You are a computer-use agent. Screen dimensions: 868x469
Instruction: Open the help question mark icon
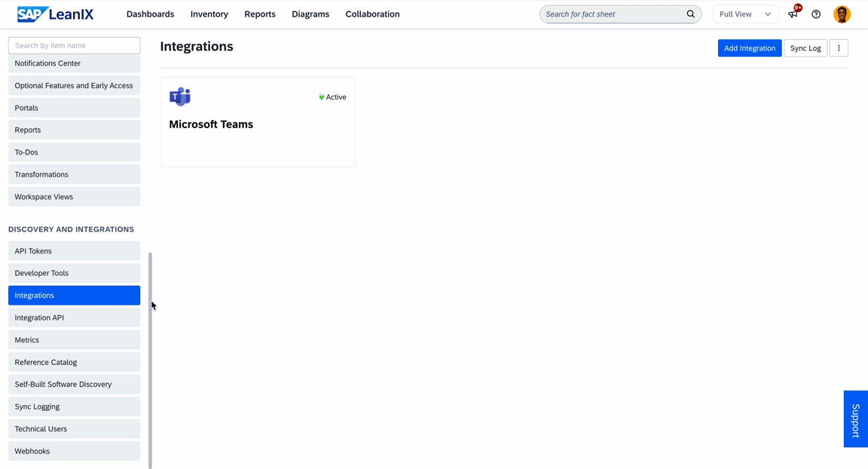pyautogui.click(x=816, y=14)
